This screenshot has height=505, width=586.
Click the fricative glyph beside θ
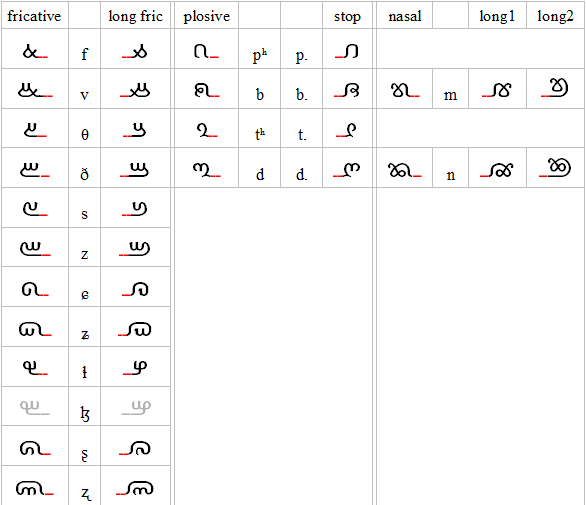(x=35, y=130)
